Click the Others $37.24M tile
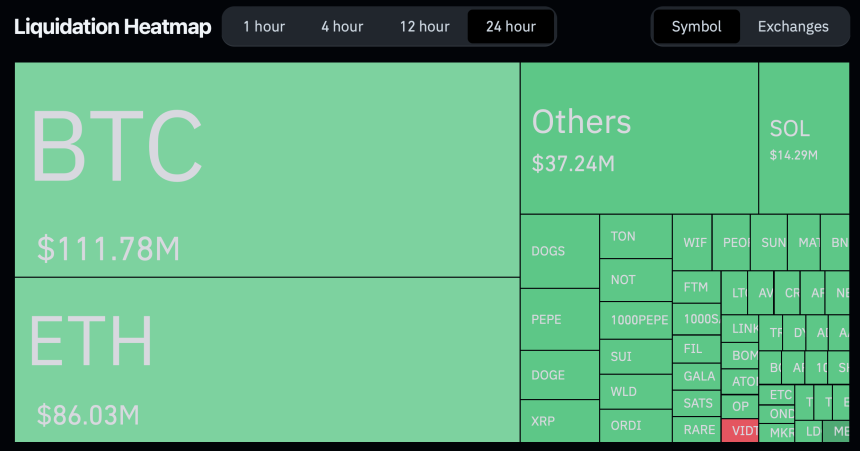 [638, 138]
